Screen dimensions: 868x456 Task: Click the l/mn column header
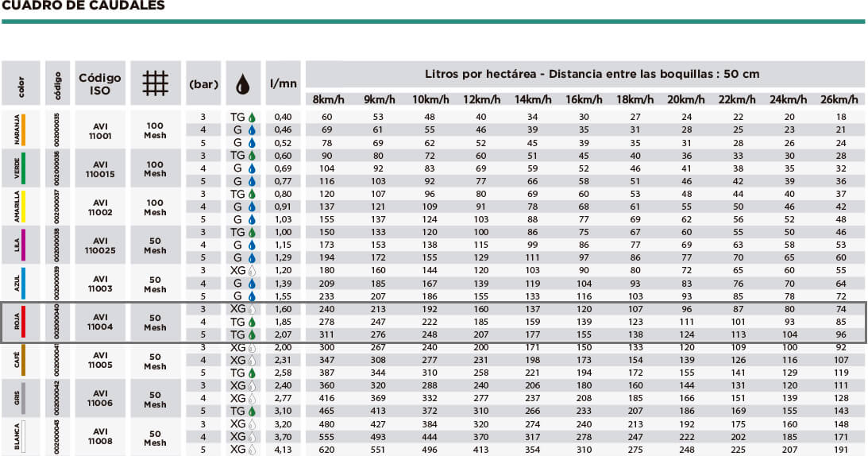pyautogui.click(x=283, y=83)
